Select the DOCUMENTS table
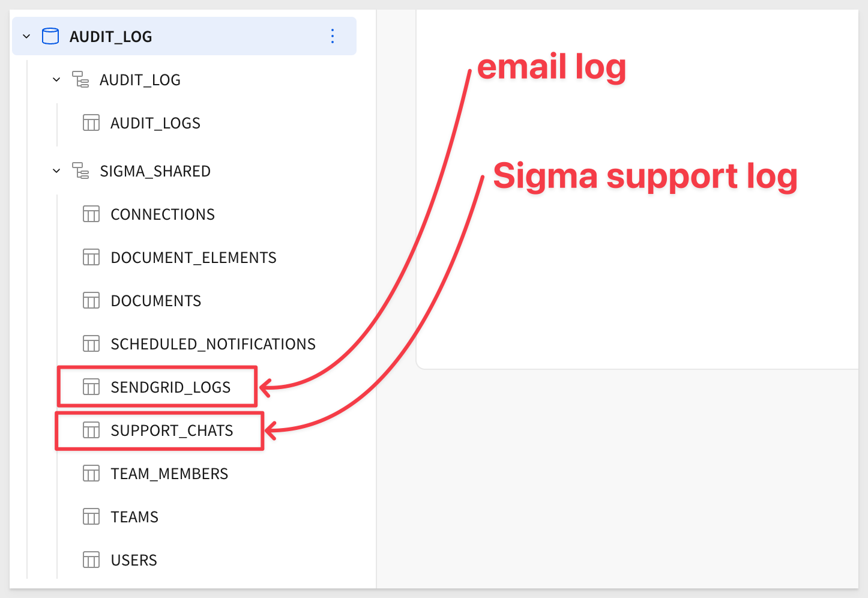 [156, 301]
